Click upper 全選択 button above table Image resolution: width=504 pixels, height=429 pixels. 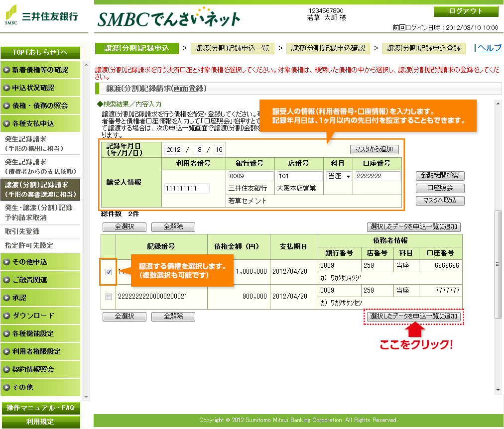125,227
